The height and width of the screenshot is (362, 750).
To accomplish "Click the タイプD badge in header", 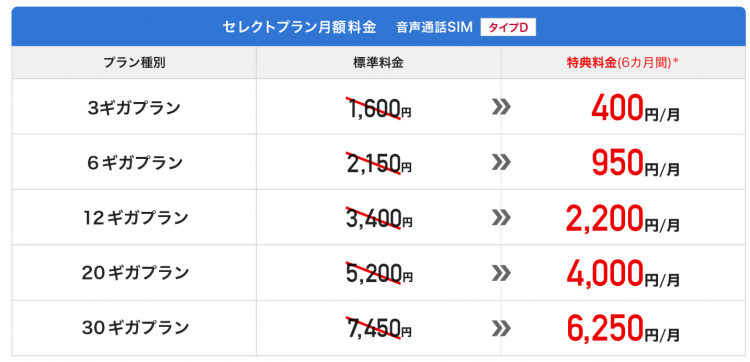I will (x=508, y=28).
